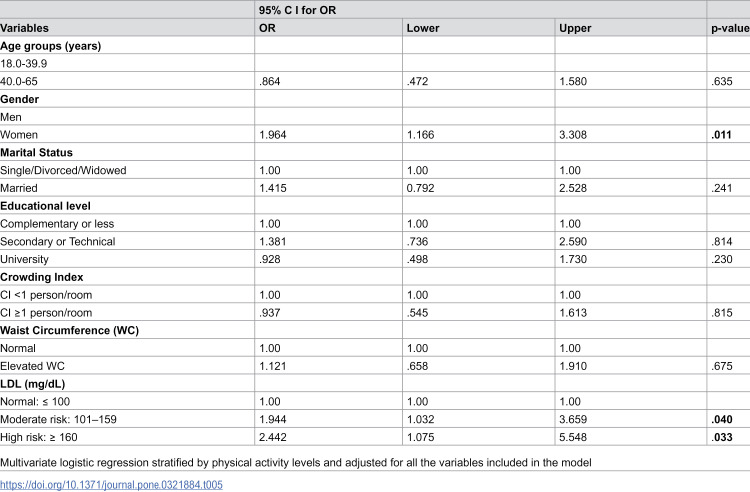750x492 pixels.
Task: Select the University row label
Action: [x=24, y=259]
